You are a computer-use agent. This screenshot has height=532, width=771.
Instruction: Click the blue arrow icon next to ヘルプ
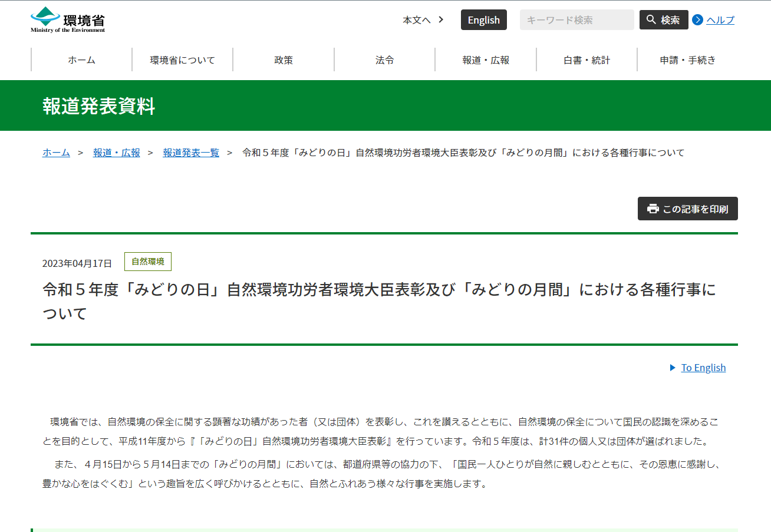698,19
